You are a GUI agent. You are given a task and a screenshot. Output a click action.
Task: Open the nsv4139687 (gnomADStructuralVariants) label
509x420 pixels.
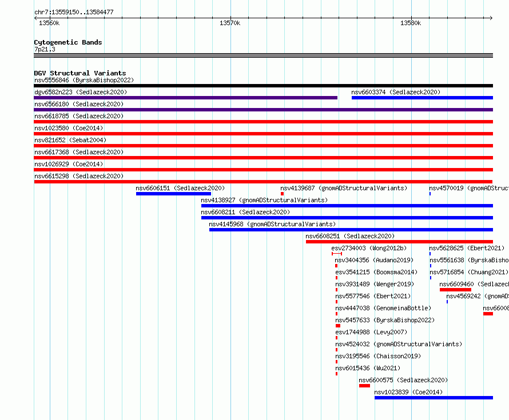click(x=344, y=188)
